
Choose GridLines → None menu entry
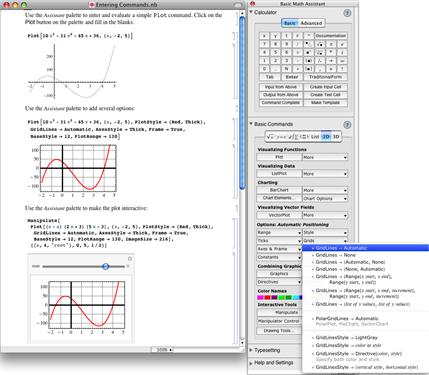pos(336,255)
